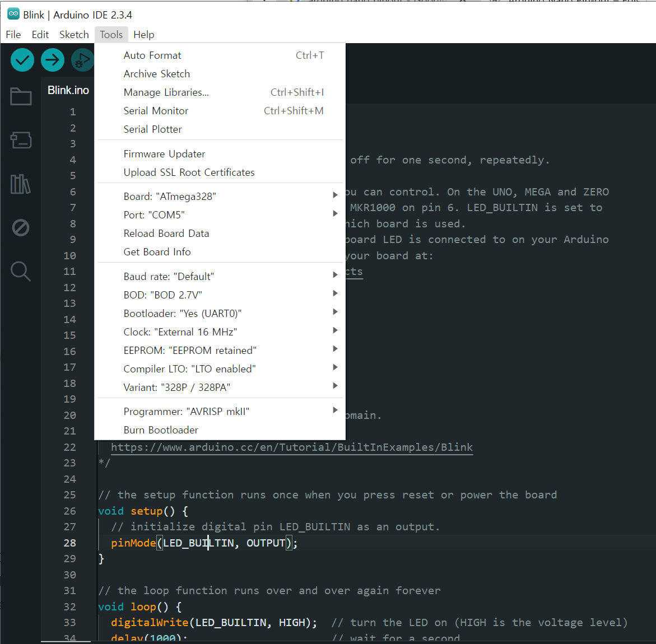Click the "the setup function runs once" comment
The width and height of the screenshot is (656, 644).
click(x=328, y=494)
